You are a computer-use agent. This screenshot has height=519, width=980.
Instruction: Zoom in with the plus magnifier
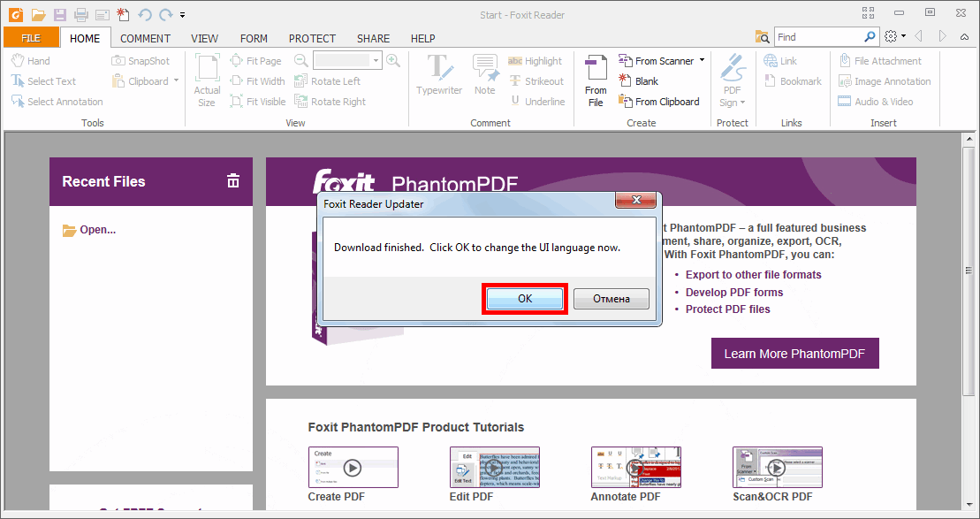point(393,61)
